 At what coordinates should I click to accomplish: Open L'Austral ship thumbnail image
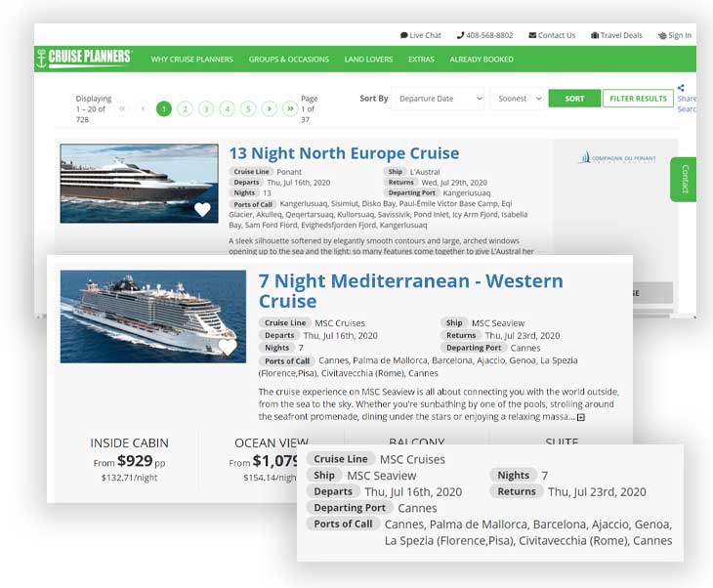pyautogui.click(x=139, y=184)
